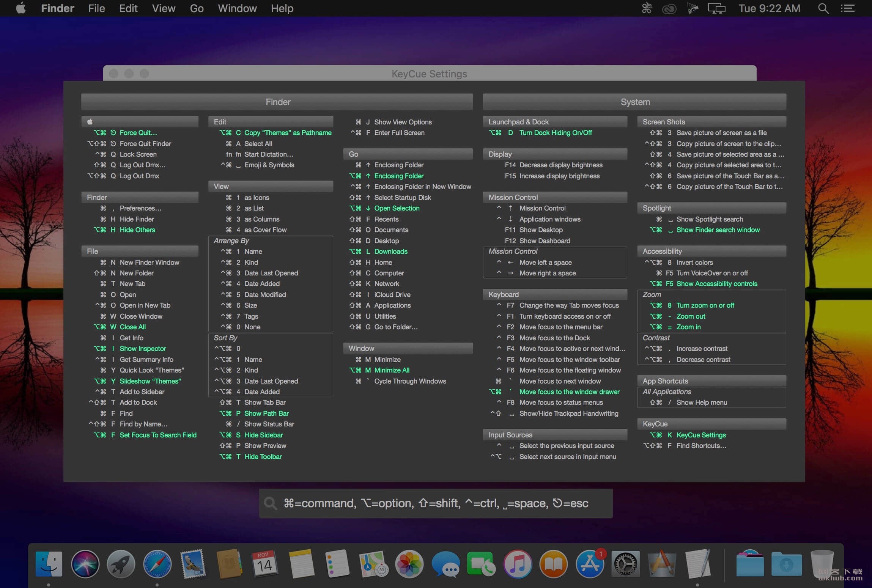Click the KeyCue search field
This screenshot has height=588, width=872.
[x=436, y=503]
